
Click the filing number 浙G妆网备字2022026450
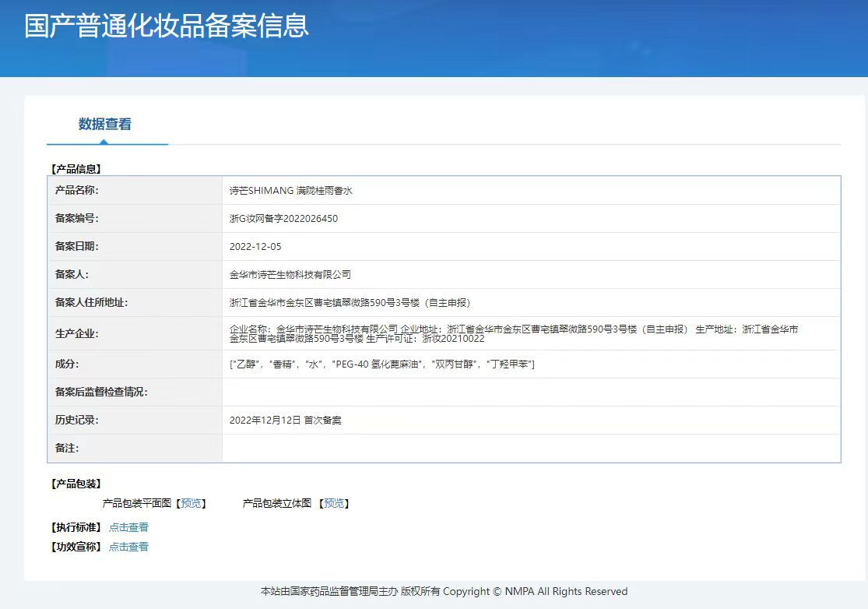283,219
